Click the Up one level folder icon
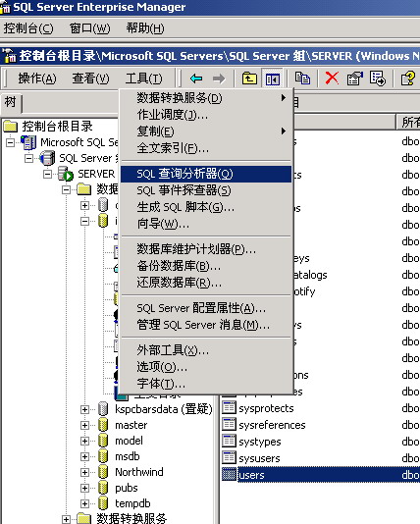 [249, 79]
